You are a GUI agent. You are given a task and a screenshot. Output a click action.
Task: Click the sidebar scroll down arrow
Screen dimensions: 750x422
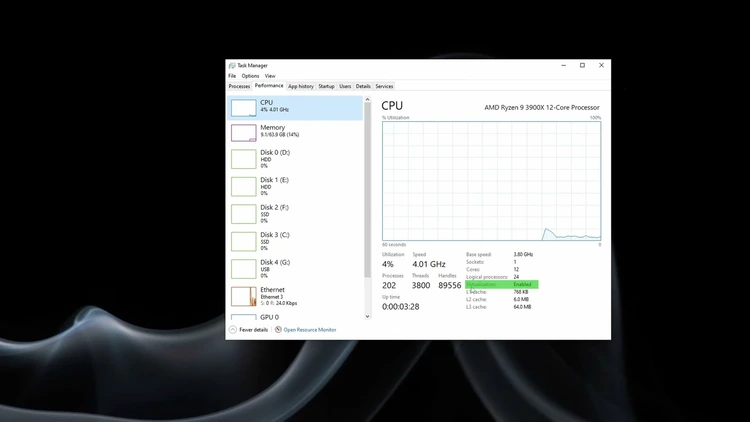pos(367,316)
